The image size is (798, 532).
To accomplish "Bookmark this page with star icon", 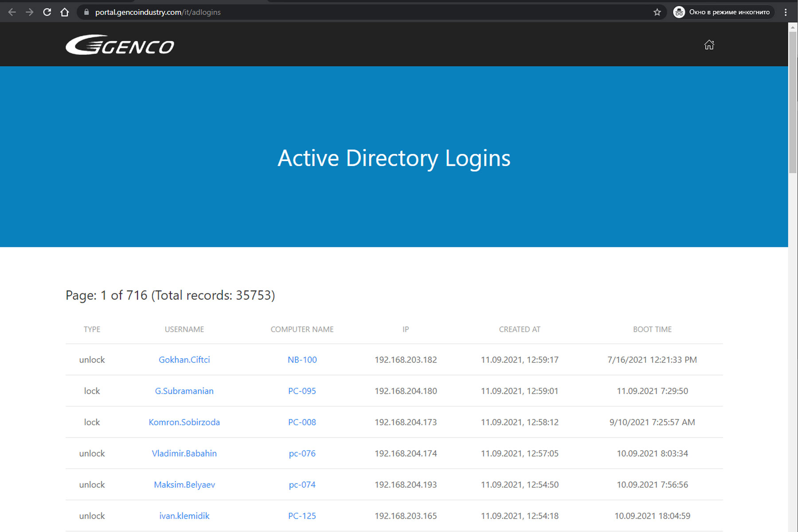I will pyautogui.click(x=657, y=12).
